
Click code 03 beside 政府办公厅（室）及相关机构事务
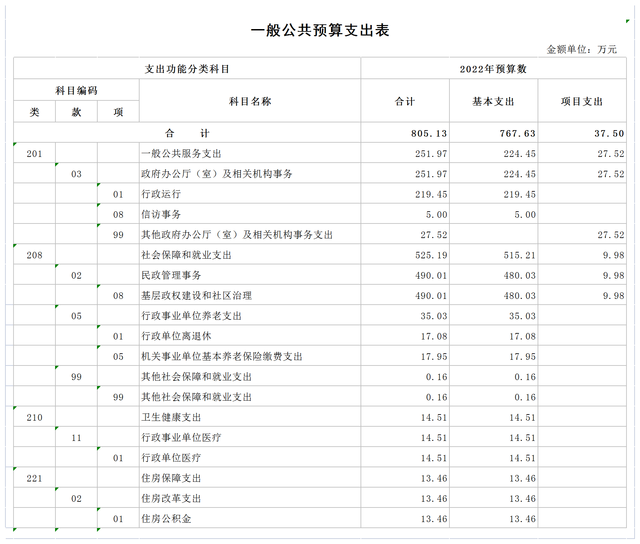(x=76, y=174)
